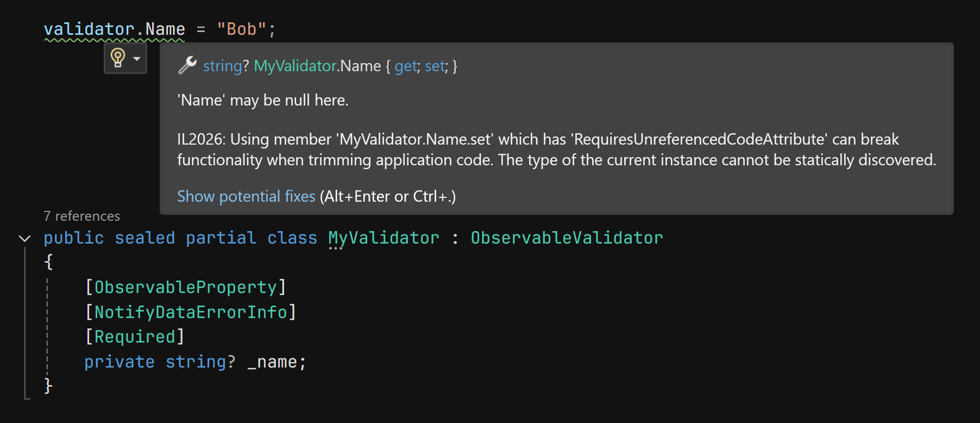
Task: Click the string type link in tooltip
Action: click(x=222, y=66)
